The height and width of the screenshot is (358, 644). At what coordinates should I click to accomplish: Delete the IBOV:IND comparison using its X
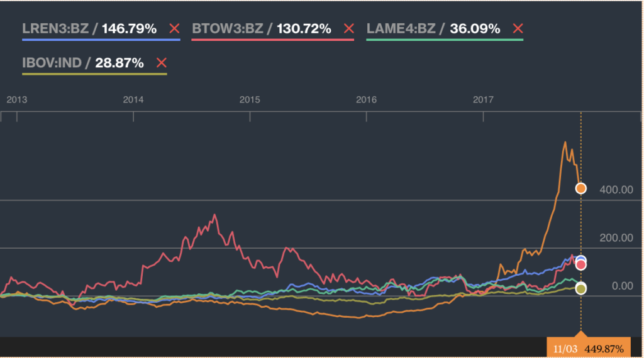click(161, 63)
